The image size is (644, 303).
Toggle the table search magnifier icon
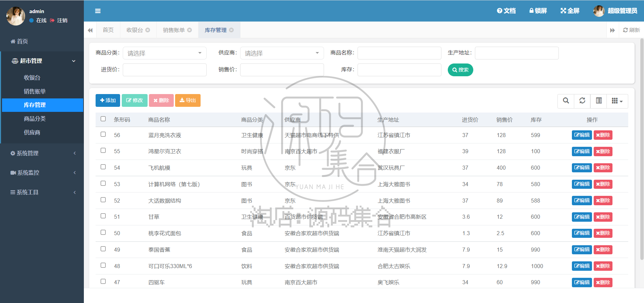click(566, 101)
